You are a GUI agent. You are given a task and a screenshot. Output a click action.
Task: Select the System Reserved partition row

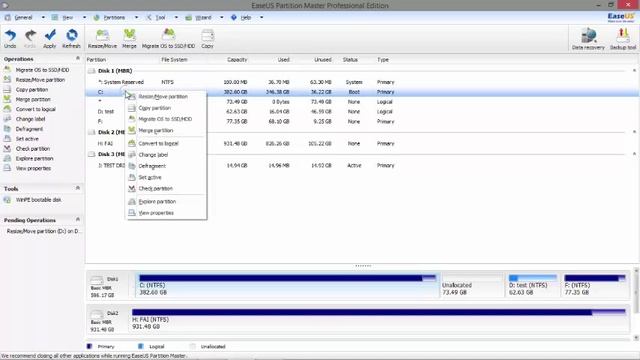click(x=361, y=82)
